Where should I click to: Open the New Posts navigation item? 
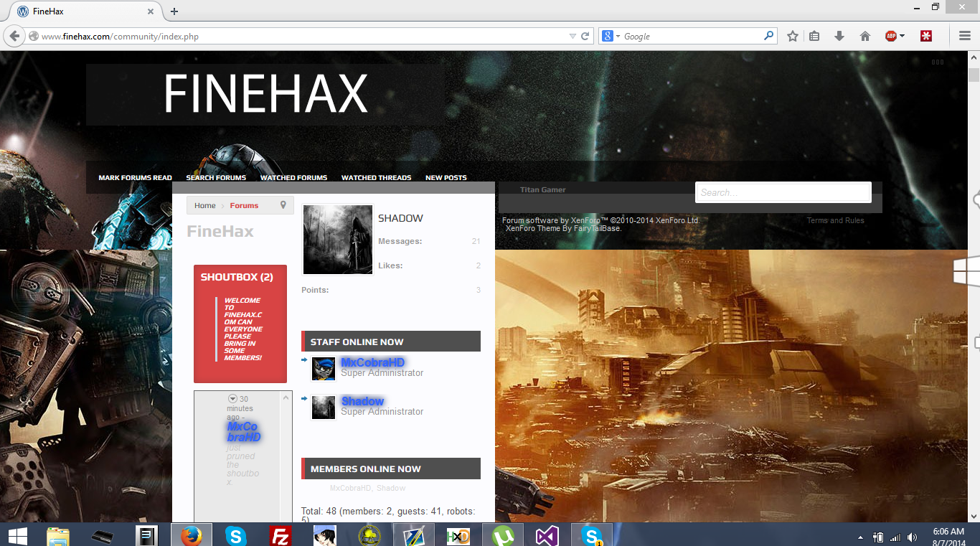pos(446,178)
